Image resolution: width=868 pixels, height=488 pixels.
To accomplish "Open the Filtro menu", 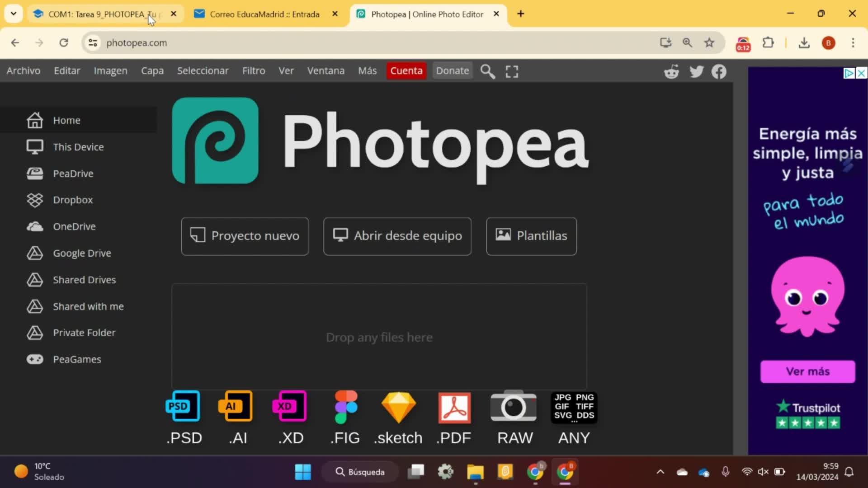I will 253,71.
